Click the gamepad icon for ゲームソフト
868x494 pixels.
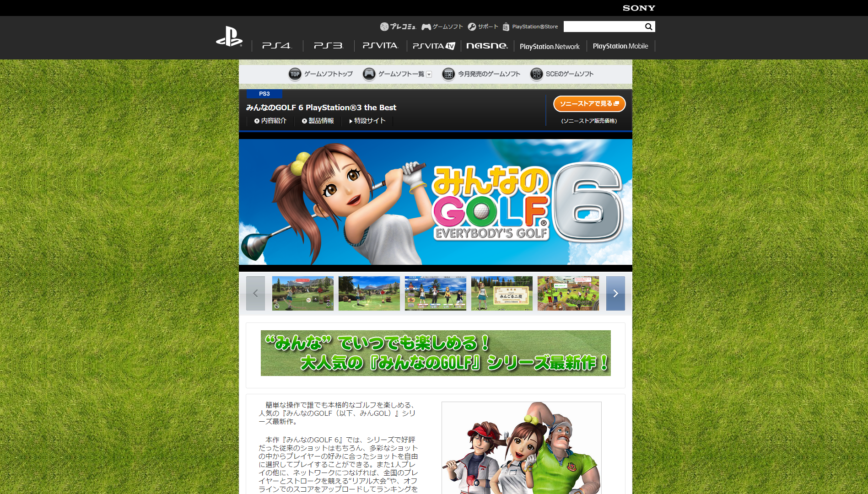click(426, 27)
